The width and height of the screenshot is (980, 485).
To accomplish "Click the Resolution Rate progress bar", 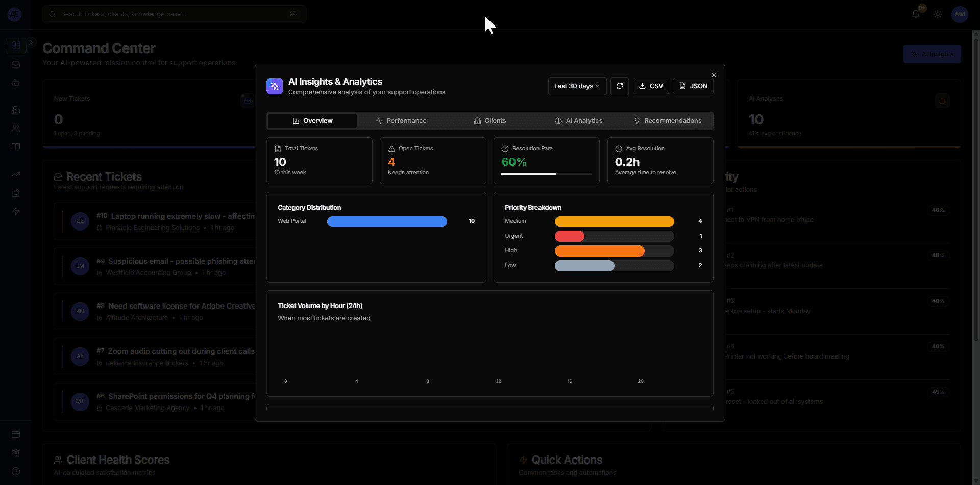I will (546, 174).
